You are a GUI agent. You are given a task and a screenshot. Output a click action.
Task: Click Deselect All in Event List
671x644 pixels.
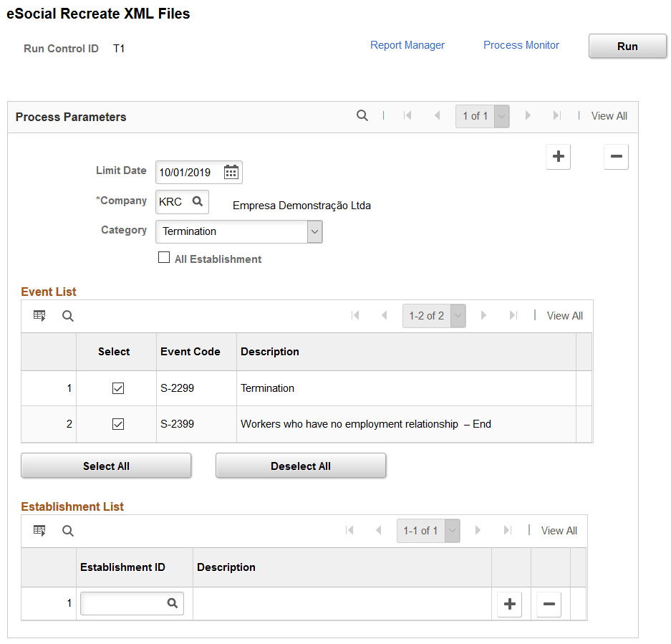click(300, 466)
